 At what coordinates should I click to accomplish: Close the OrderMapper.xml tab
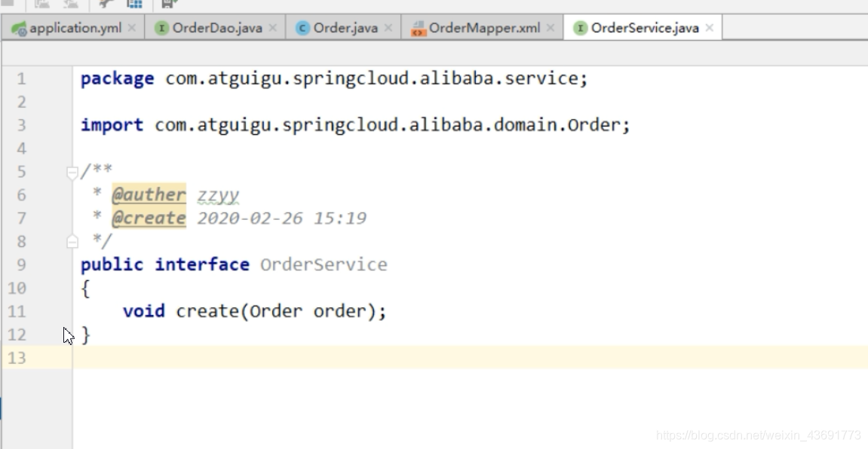(x=551, y=28)
